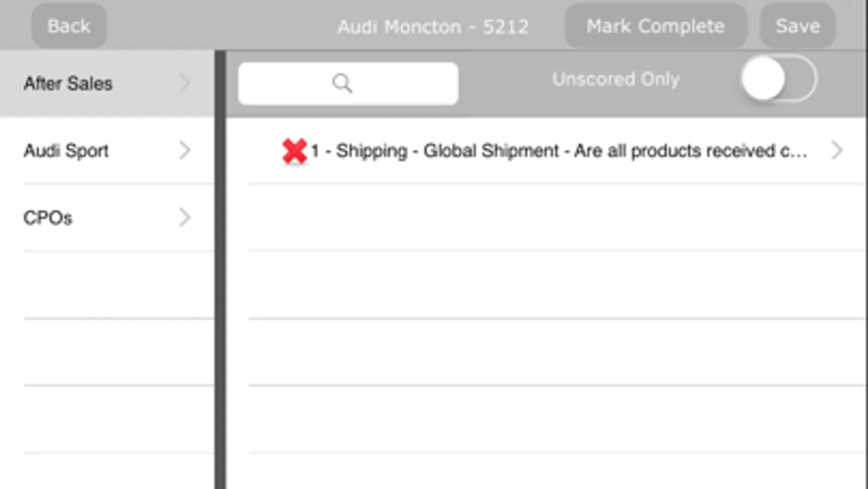Select the CPOs category
868x489 pixels.
[48, 218]
